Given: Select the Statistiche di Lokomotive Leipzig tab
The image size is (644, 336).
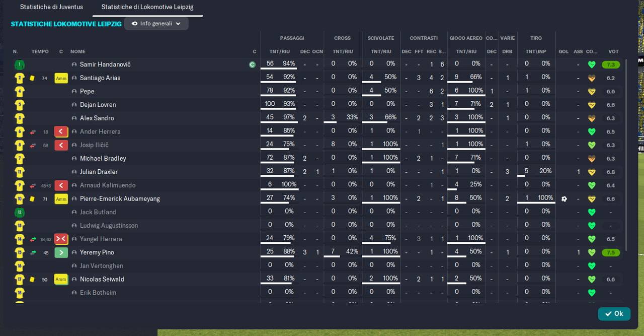Looking at the screenshot, I should [147, 8].
